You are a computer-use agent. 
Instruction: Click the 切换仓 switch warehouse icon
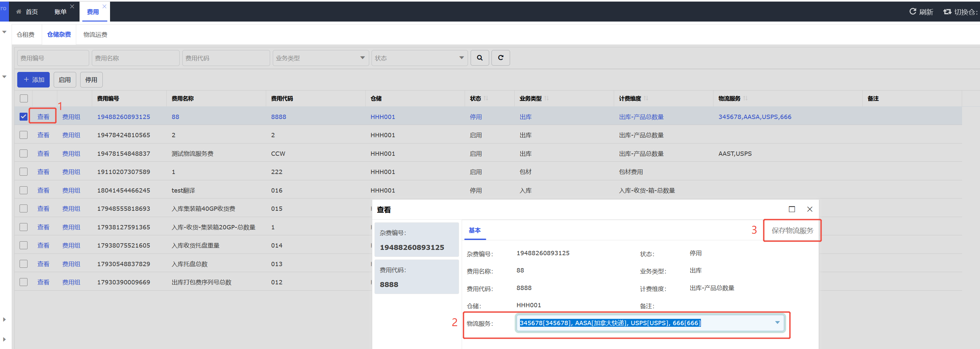[947, 12]
